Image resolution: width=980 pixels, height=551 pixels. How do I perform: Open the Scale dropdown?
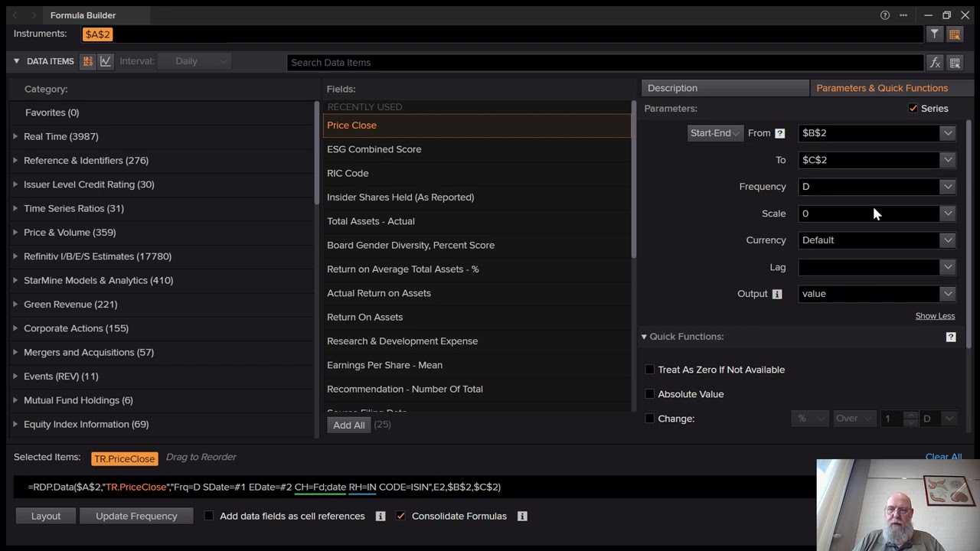click(948, 214)
